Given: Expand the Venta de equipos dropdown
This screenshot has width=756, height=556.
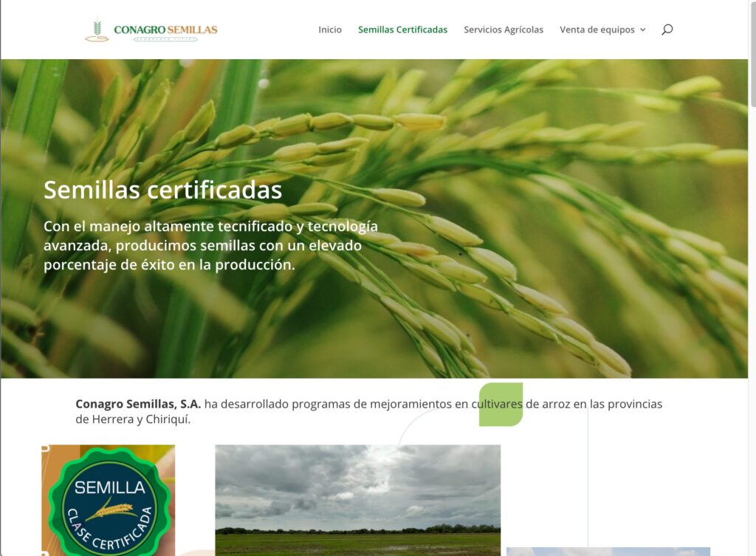Looking at the screenshot, I should (x=598, y=30).
